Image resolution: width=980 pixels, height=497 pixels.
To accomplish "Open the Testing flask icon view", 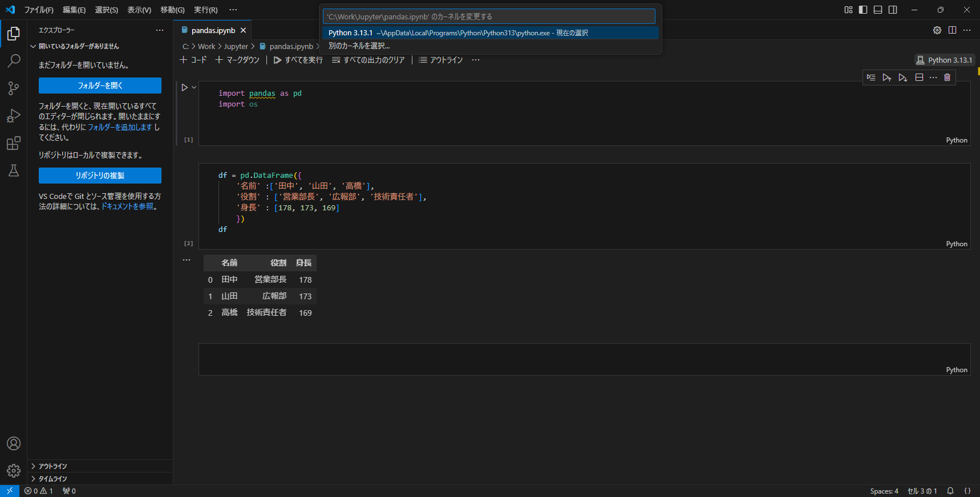I will click(14, 170).
